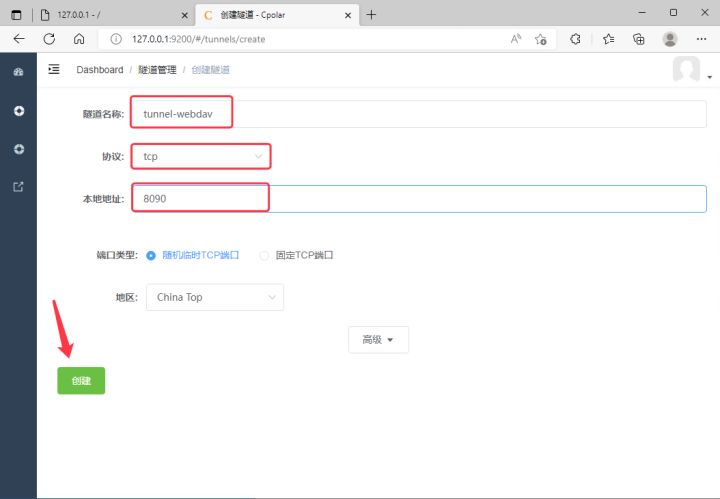Image resolution: width=720 pixels, height=499 pixels.
Task: Open browser extensions puzzle icon
Action: pyautogui.click(x=576, y=39)
